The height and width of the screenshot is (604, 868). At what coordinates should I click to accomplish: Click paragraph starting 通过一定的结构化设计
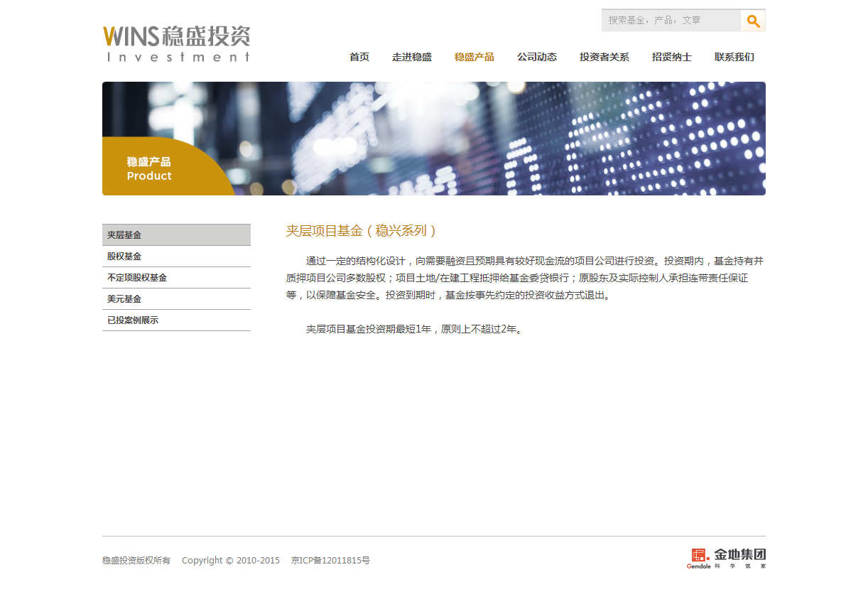coord(525,278)
